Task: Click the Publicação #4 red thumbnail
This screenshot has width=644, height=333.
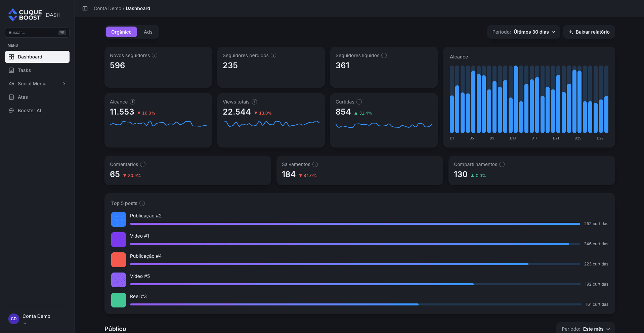Action: pos(119,260)
